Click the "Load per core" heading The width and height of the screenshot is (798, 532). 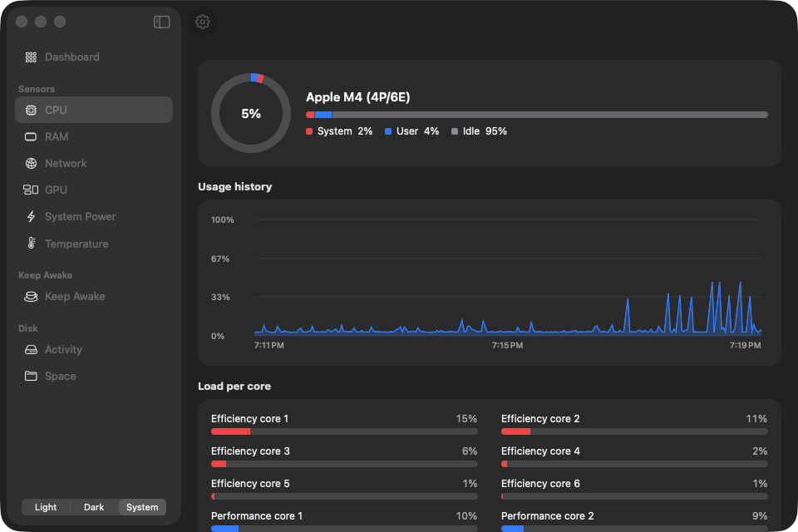234,386
